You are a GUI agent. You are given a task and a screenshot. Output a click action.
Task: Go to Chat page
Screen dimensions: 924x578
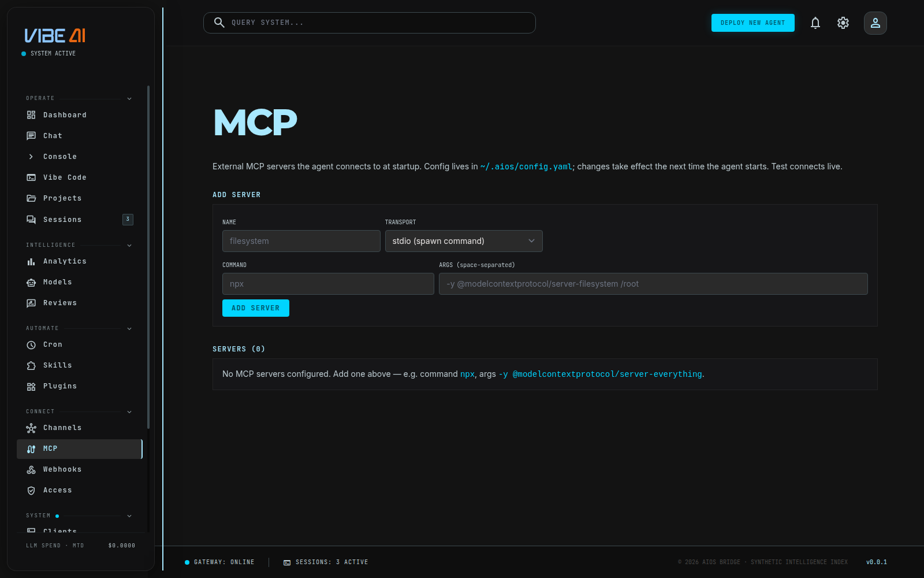80,136
